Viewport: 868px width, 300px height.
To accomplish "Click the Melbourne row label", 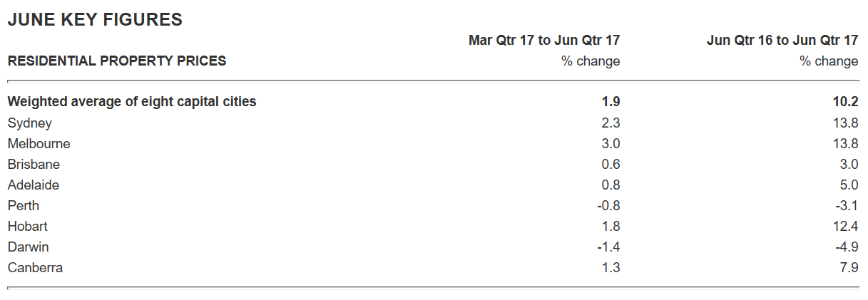I will click(39, 144).
